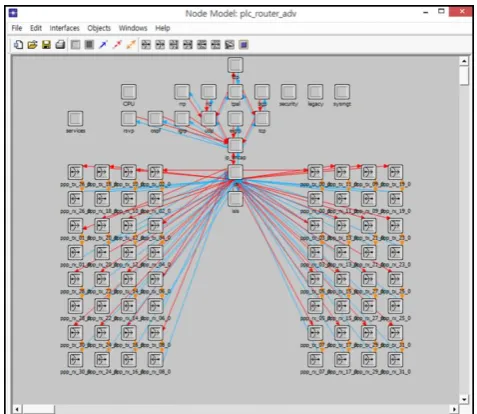Select the rsvp processor module
Screen dimensions: 477x414
(x=129, y=118)
